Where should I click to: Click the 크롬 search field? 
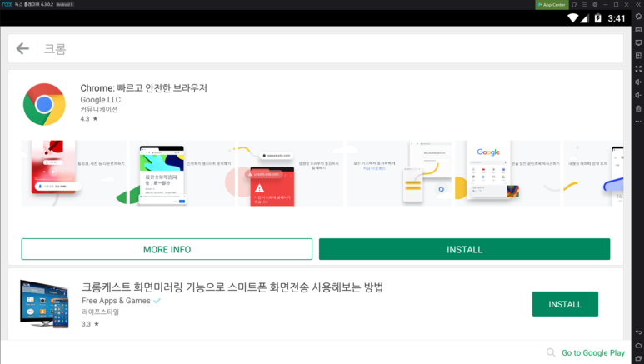click(316, 48)
